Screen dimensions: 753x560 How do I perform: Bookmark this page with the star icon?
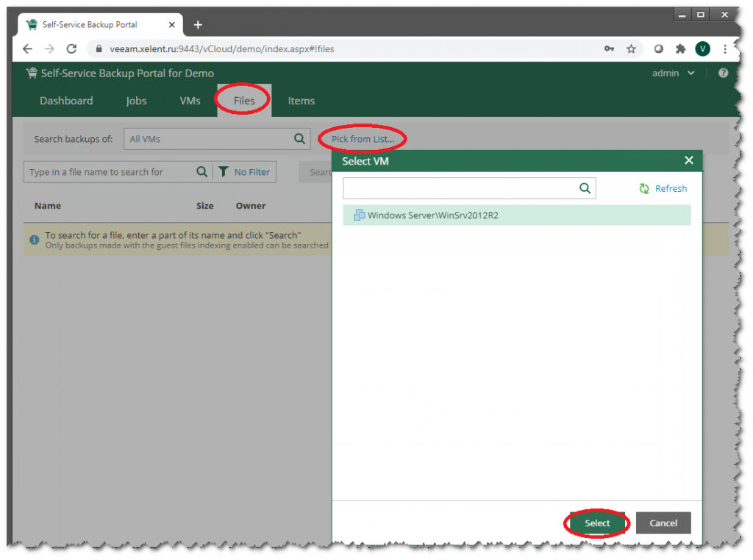pyautogui.click(x=631, y=49)
